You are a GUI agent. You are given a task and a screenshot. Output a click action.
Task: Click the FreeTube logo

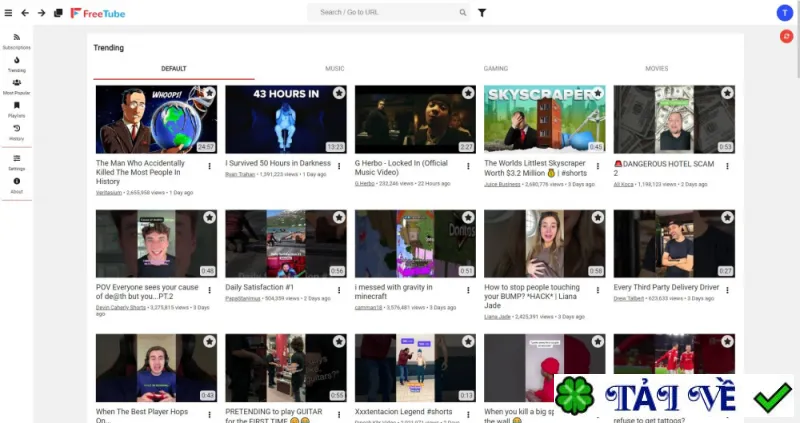coord(98,13)
